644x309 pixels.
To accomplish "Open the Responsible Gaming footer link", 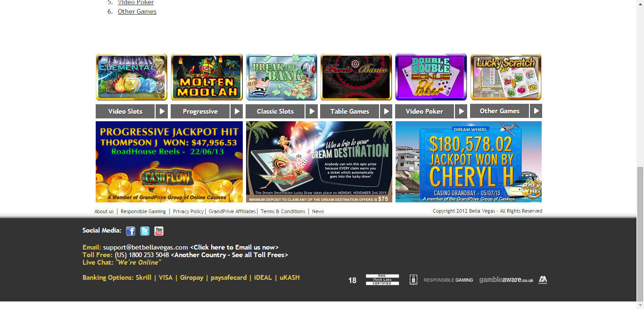I will click(143, 211).
